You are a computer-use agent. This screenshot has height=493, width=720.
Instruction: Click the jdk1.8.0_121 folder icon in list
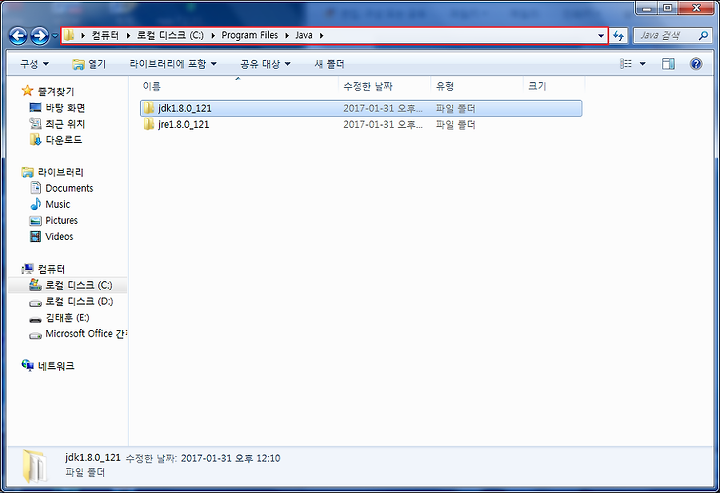(x=148, y=108)
